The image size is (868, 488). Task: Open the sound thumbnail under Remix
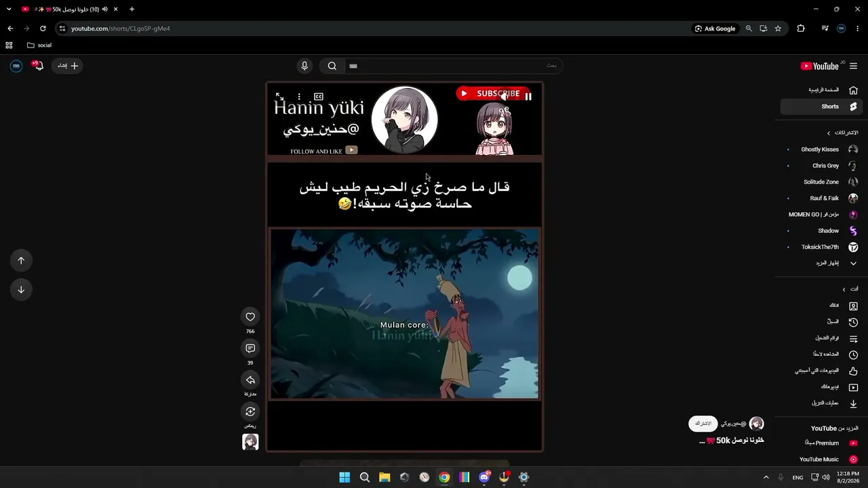[x=250, y=442]
